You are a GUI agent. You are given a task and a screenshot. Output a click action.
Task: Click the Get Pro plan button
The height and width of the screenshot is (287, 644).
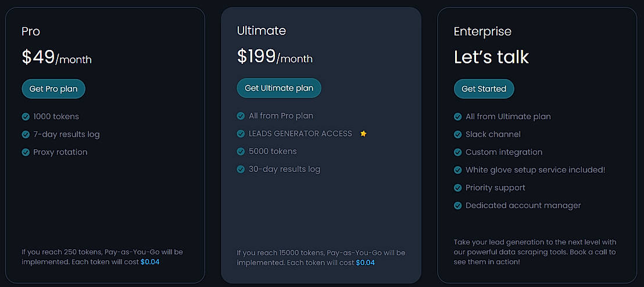coord(53,89)
